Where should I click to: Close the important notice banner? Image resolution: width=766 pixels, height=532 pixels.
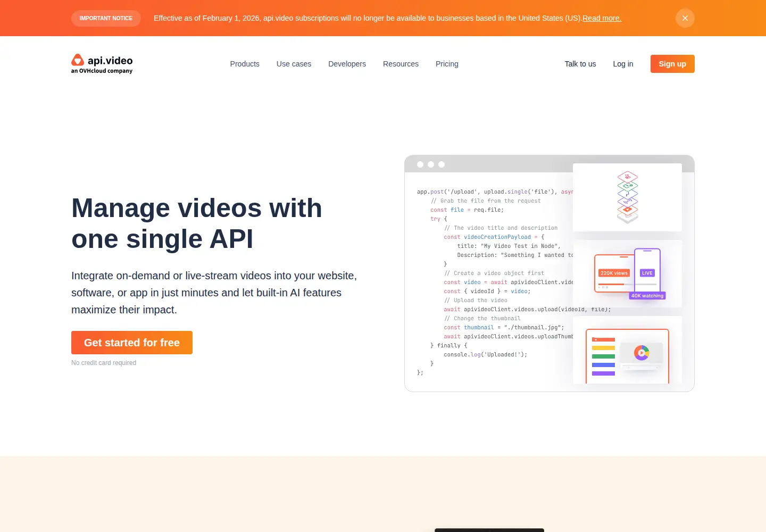click(x=685, y=18)
